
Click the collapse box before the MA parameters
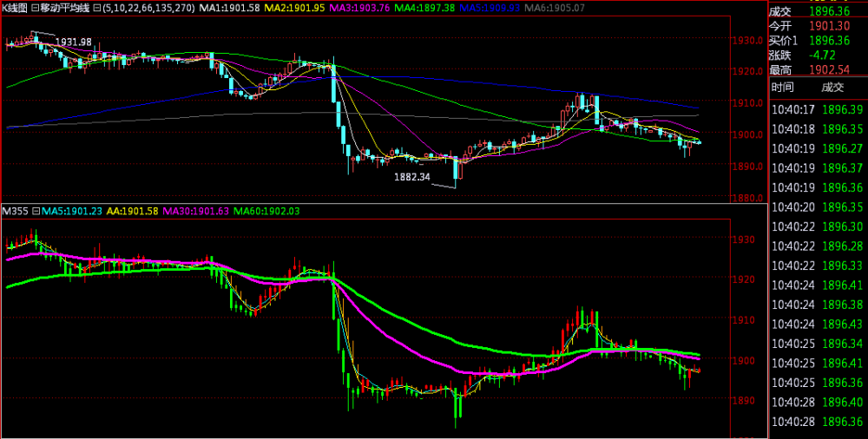point(96,8)
